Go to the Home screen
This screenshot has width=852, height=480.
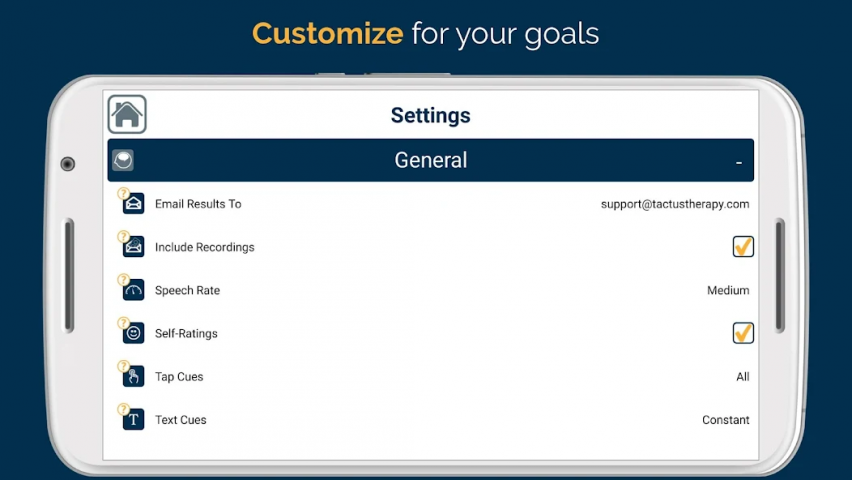[x=127, y=115]
